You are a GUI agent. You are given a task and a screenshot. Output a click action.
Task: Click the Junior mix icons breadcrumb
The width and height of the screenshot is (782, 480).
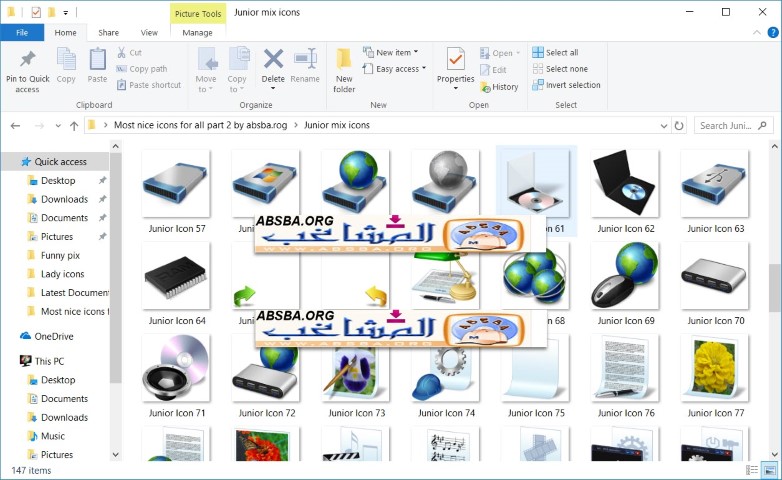(337, 125)
